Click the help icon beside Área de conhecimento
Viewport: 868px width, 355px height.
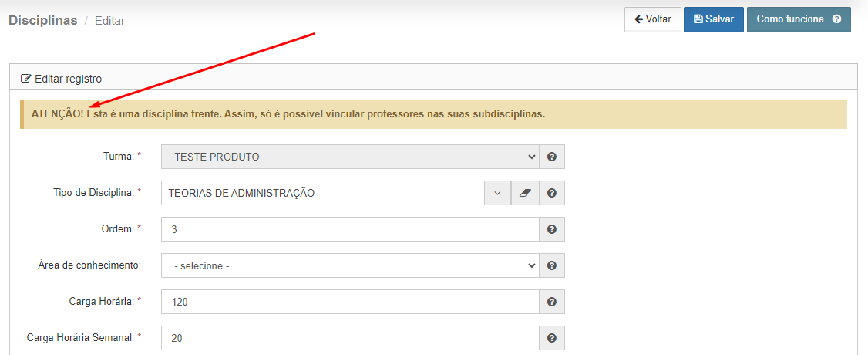(x=551, y=265)
